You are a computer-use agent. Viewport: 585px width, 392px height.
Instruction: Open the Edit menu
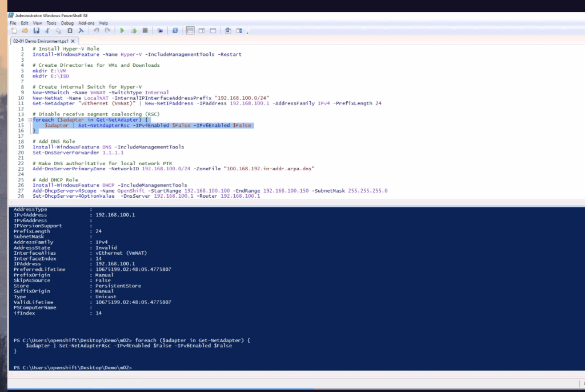[25, 23]
